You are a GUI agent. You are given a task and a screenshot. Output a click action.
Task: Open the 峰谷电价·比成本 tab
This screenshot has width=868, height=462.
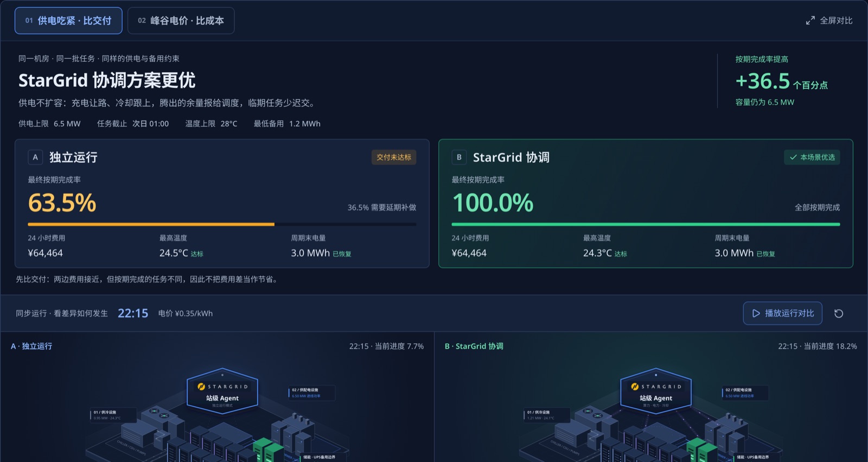pyautogui.click(x=181, y=21)
